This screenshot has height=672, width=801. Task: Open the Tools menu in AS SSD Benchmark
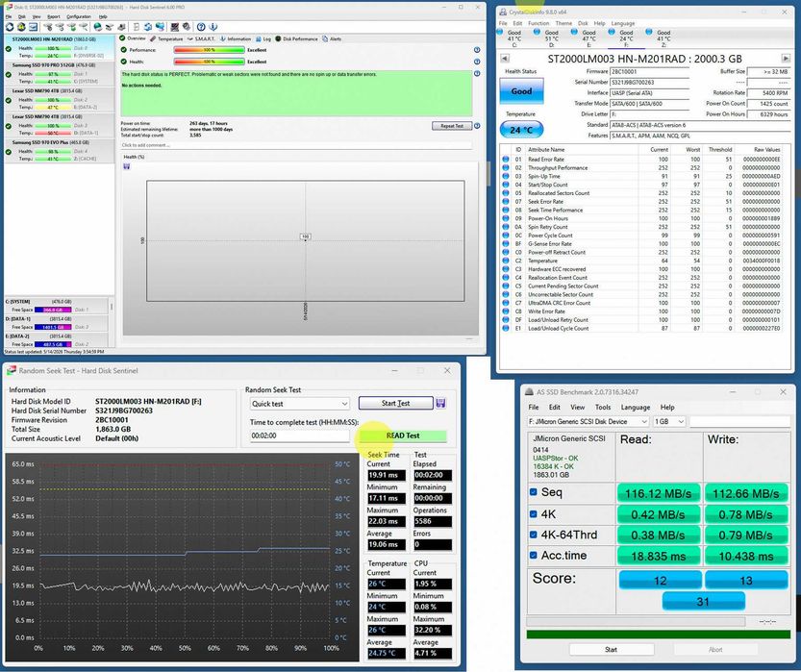point(603,407)
